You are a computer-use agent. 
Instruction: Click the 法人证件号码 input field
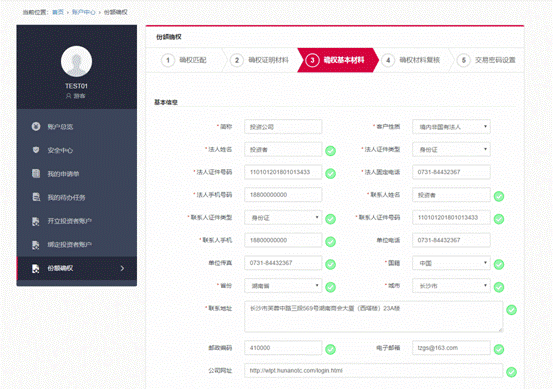pyautogui.click(x=283, y=172)
